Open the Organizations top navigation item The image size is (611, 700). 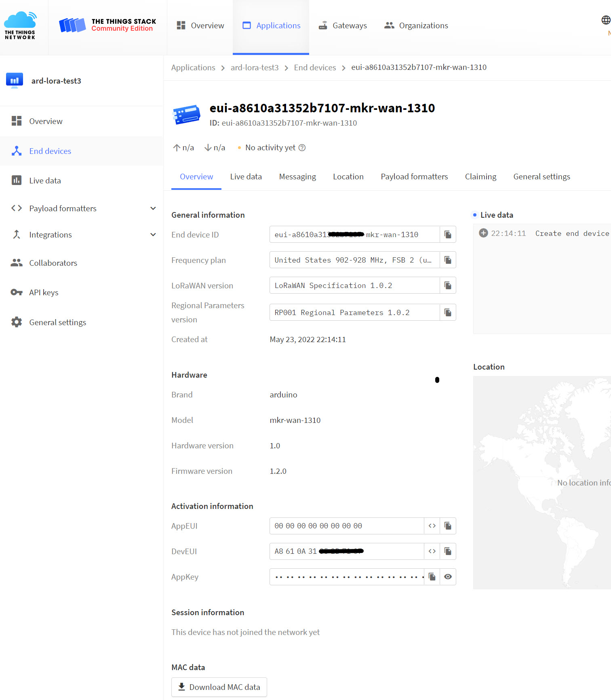tap(416, 25)
